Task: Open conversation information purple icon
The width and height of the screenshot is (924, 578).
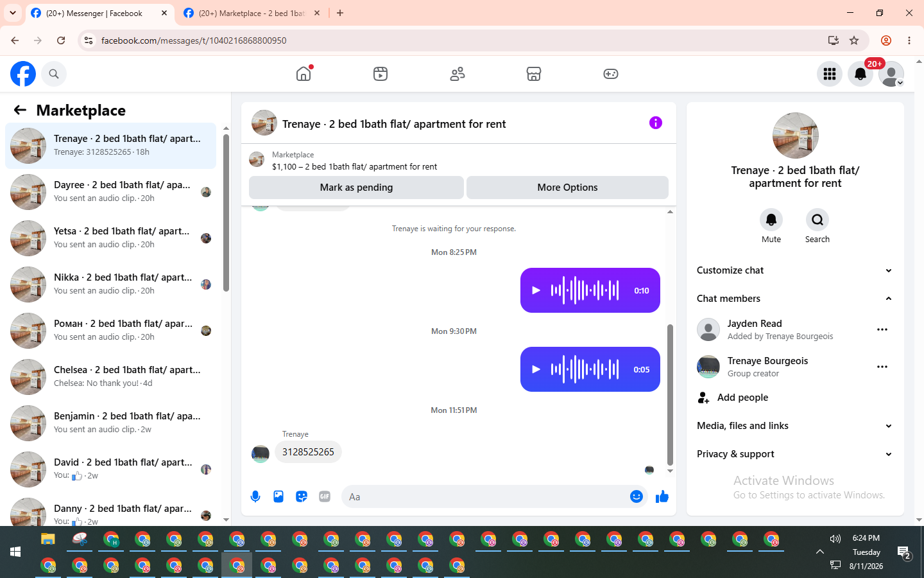Action: 655,123
